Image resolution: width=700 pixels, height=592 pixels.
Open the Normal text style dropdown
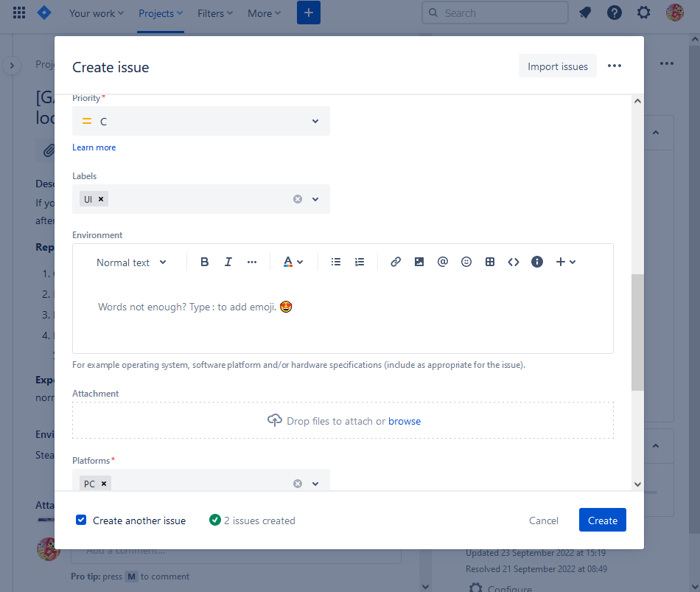coord(131,262)
